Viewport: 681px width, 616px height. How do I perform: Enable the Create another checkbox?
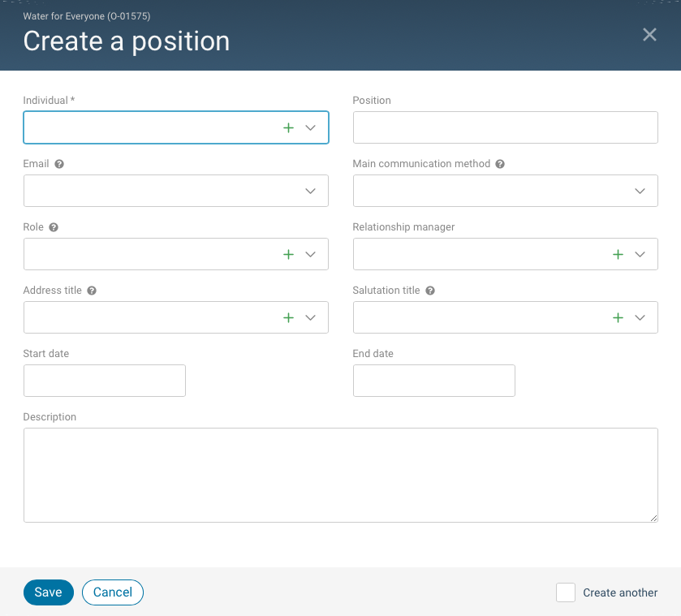(x=566, y=592)
